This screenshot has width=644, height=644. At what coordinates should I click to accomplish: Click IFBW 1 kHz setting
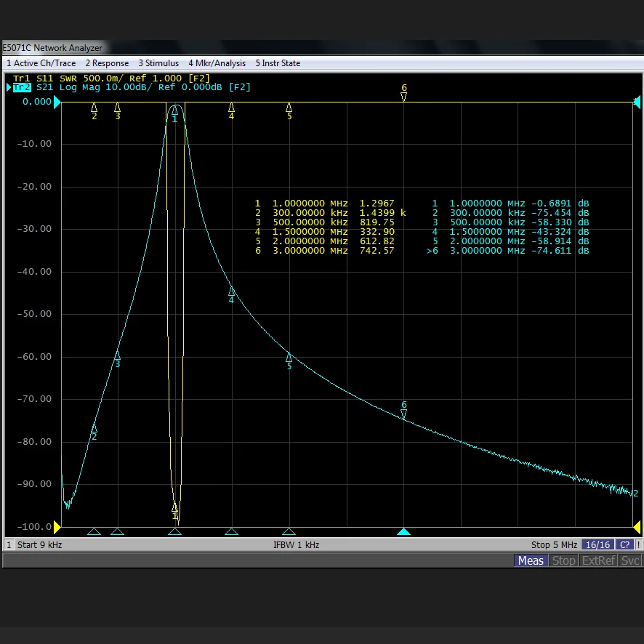pyautogui.click(x=296, y=544)
